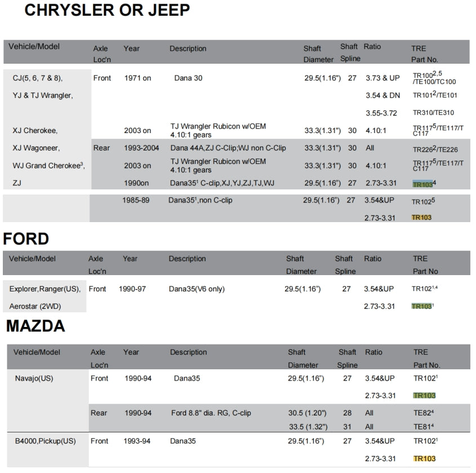Click the "Explorer,Ranger(US)," vehicle cell
Viewport: 476px width, 473px height.
point(45,289)
